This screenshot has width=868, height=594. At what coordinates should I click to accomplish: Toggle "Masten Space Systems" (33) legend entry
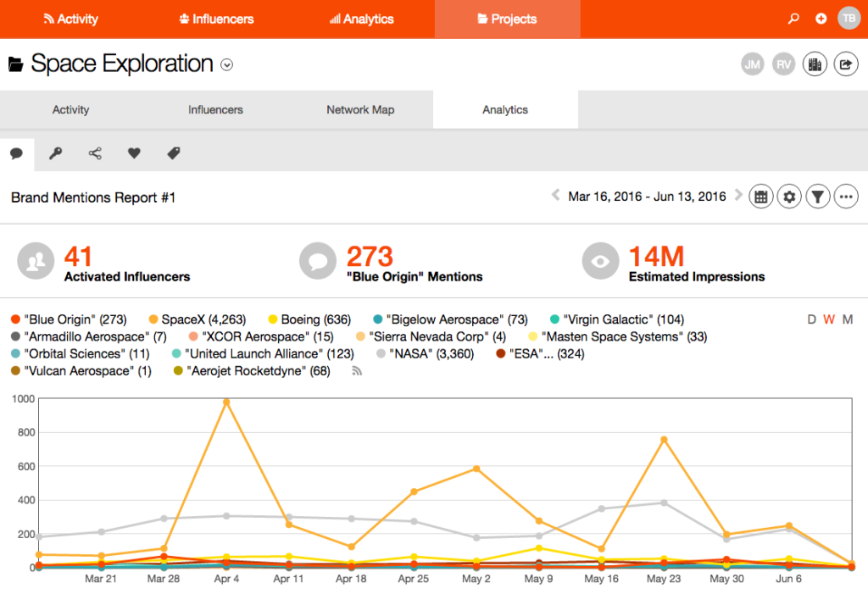point(618,336)
